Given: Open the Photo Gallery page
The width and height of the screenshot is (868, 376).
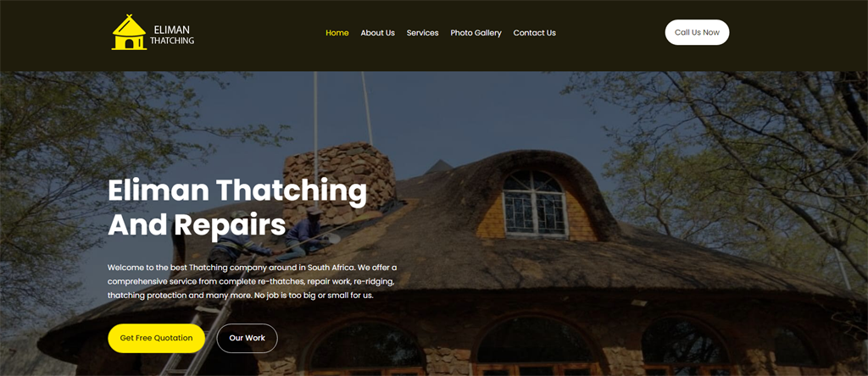Looking at the screenshot, I should [x=476, y=33].
